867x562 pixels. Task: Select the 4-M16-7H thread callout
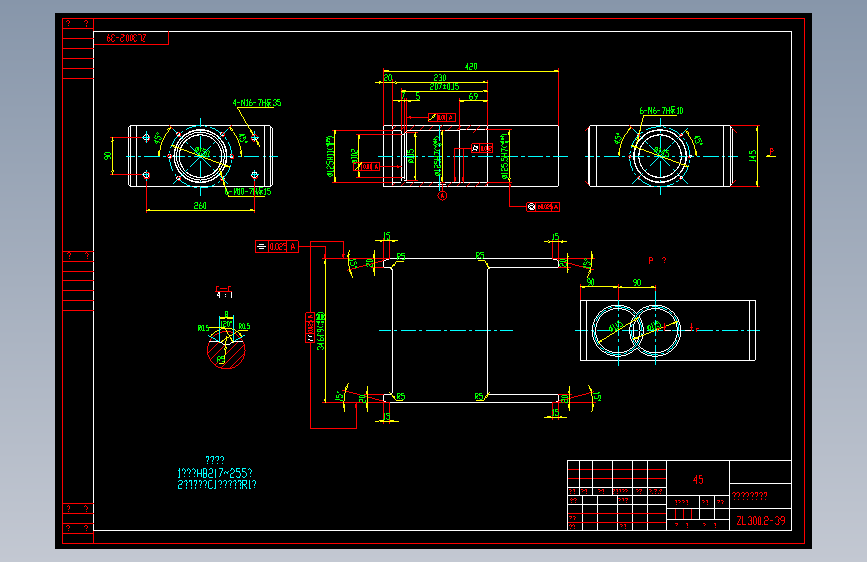click(257, 102)
